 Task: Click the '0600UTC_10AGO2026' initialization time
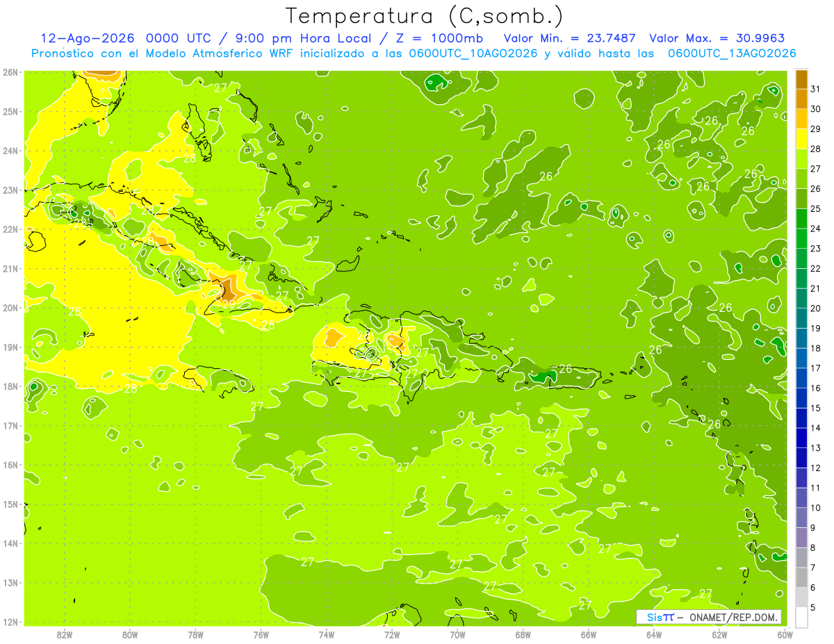coord(472,53)
